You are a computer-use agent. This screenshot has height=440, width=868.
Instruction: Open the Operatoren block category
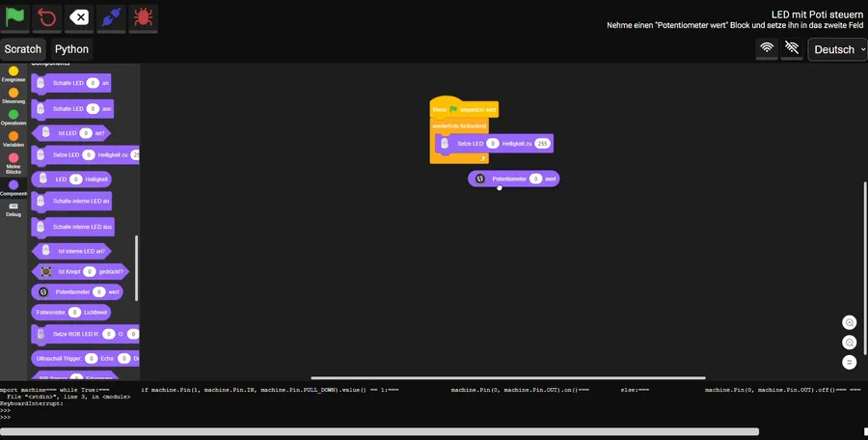[x=14, y=118]
